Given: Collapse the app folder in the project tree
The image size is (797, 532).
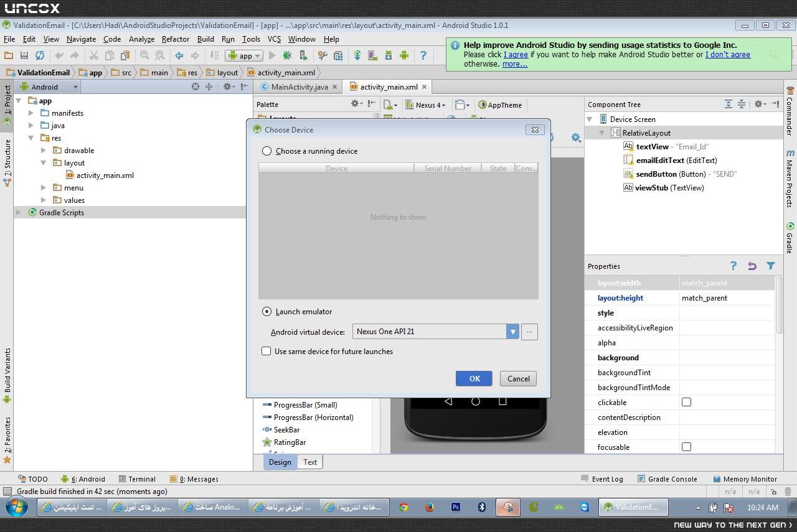Looking at the screenshot, I should (x=19, y=100).
